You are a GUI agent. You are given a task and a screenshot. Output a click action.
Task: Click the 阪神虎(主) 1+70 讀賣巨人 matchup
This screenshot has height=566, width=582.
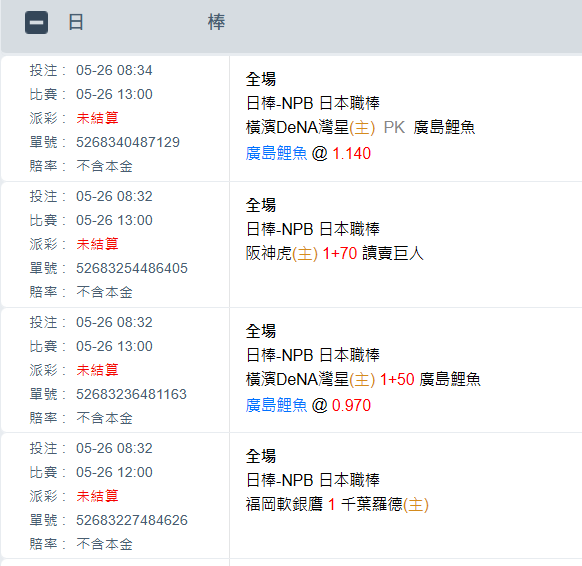point(335,253)
